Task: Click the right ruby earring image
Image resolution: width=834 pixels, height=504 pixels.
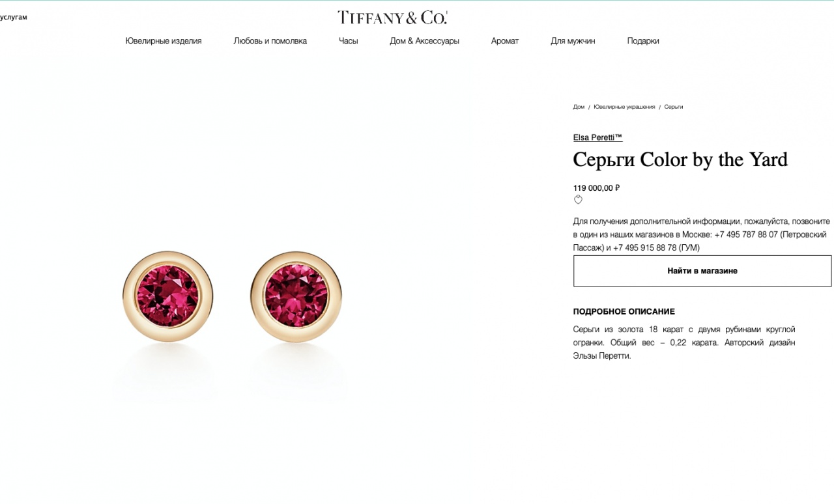Action: pos(296,296)
